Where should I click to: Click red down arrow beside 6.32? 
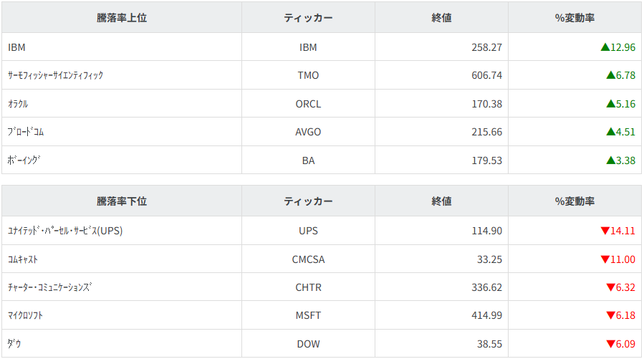(x=610, y=287)
